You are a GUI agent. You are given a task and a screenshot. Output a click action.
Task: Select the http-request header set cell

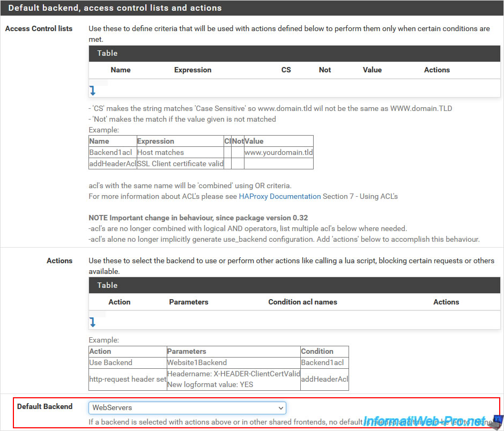tap(128, 379)
